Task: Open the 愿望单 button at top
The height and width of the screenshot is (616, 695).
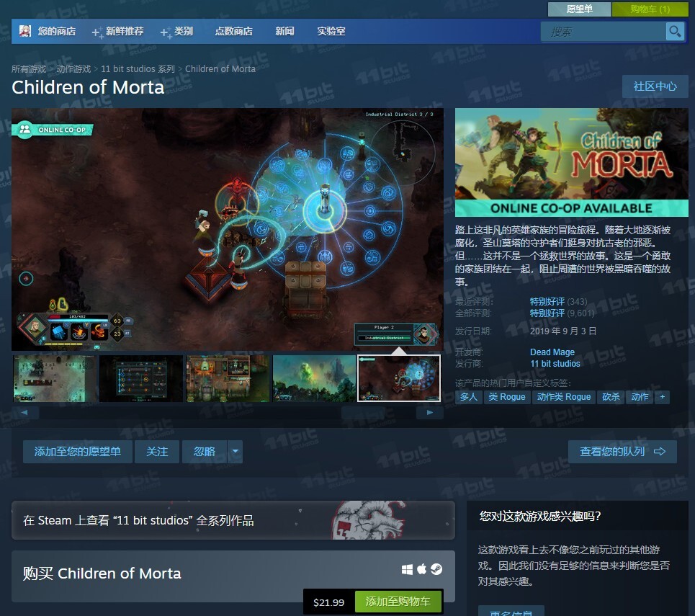Action: (579, 9)
